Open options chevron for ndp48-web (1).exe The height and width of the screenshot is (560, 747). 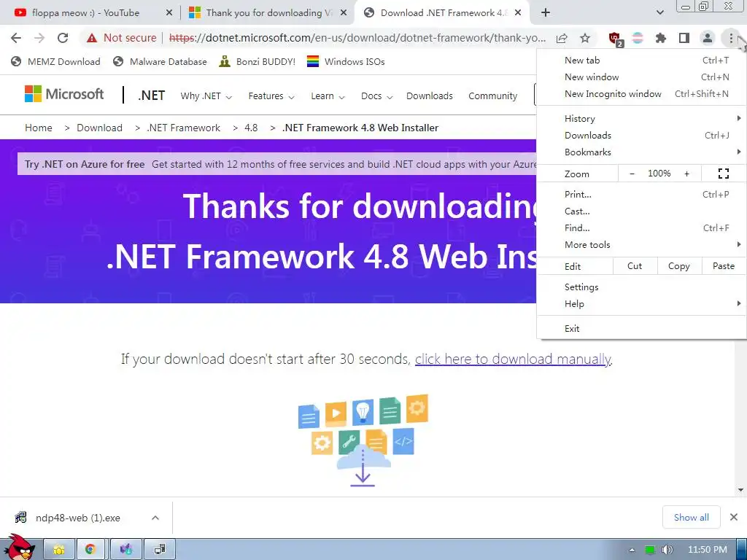pos(155,518)
